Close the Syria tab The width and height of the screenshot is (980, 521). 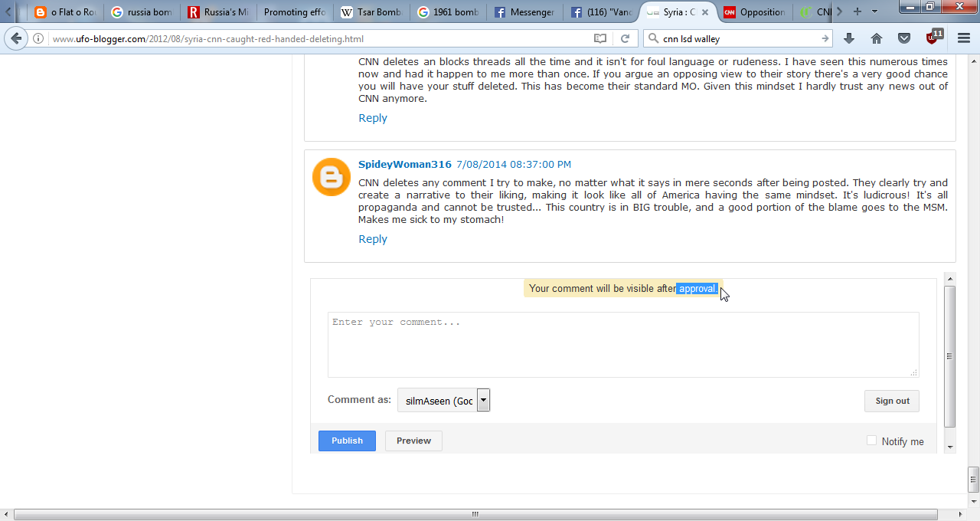tap(705, 12)
